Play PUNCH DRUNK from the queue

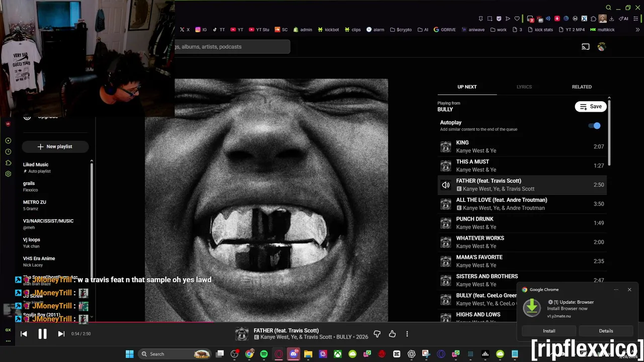522,223
